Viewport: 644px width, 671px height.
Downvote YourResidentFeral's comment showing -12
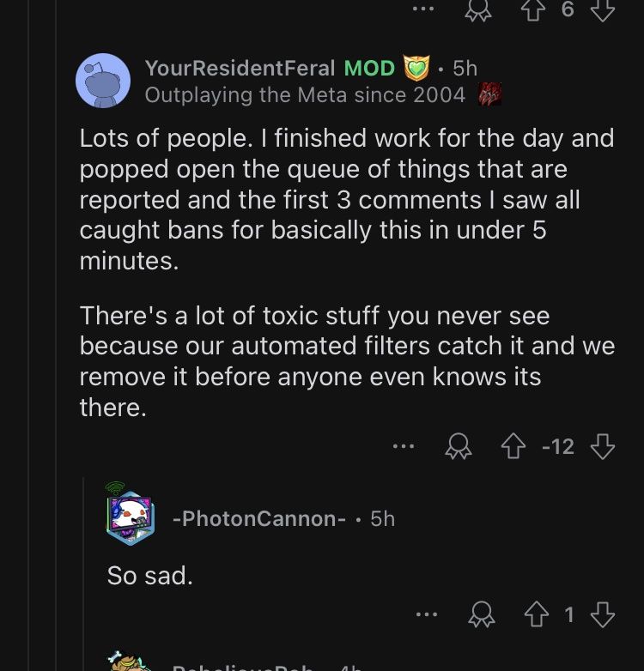pyautogui.click(x=603, y=446)
